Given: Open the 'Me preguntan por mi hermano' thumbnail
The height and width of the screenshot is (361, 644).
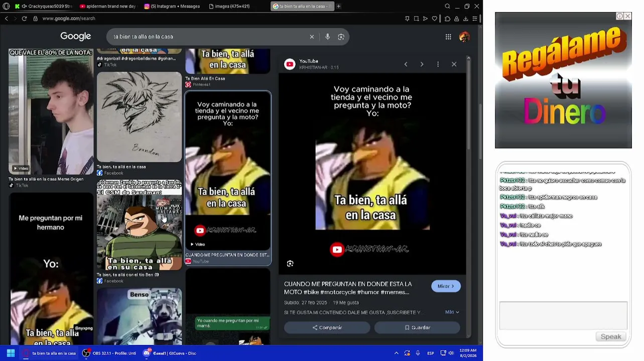Looking at the screenshot, I should 51,269.
